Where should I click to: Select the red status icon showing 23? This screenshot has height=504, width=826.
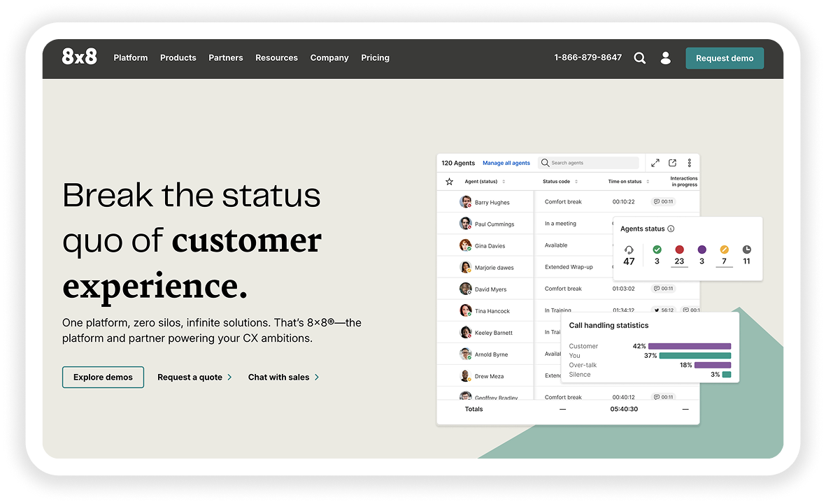pyautogui.click(x=680, y=250)
